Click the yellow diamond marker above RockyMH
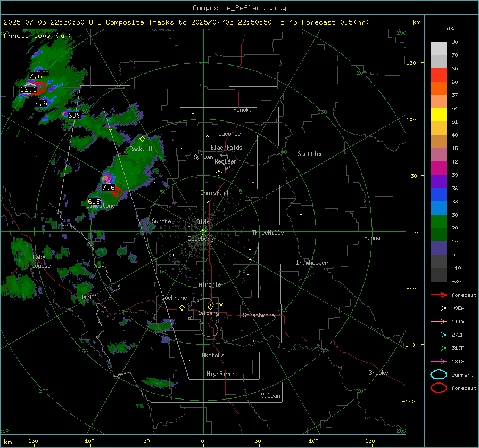The height and width of the screenshot is (448, 479). [142, 139]
